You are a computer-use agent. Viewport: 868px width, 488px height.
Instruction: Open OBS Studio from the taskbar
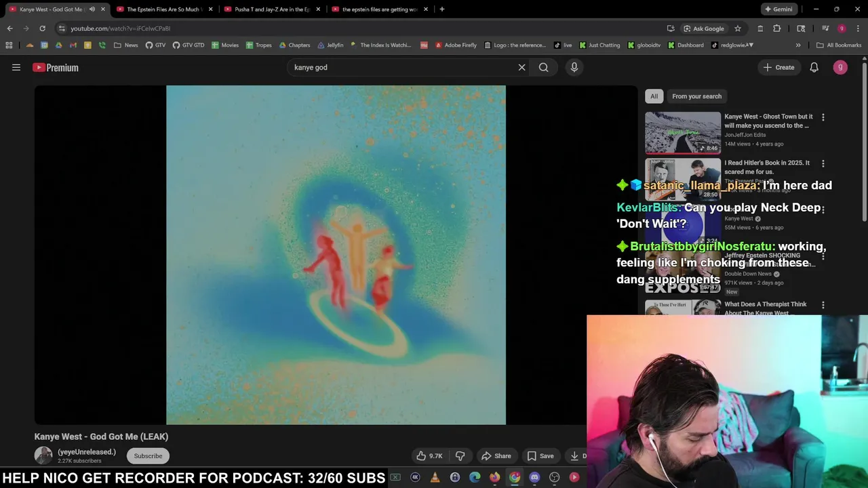point(555,477)
